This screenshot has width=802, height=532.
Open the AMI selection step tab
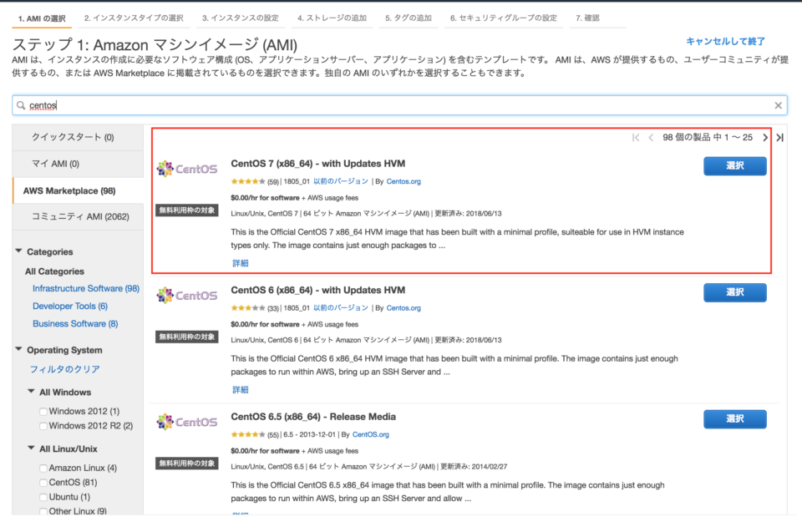point(42,18)
